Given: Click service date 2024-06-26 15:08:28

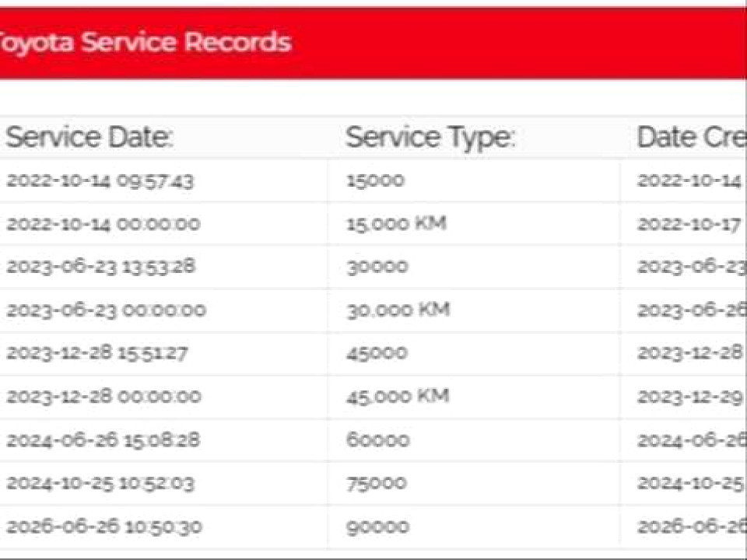Looking at the screenshot, I should click(103, 439).
